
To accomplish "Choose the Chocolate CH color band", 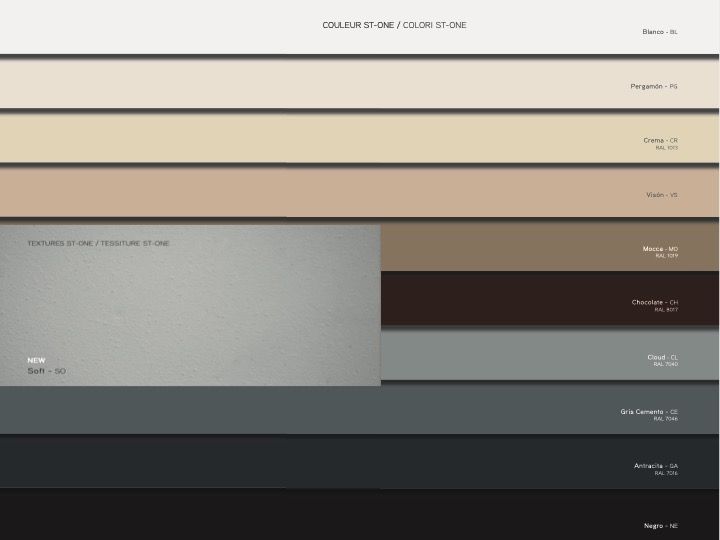I will 550,300.
